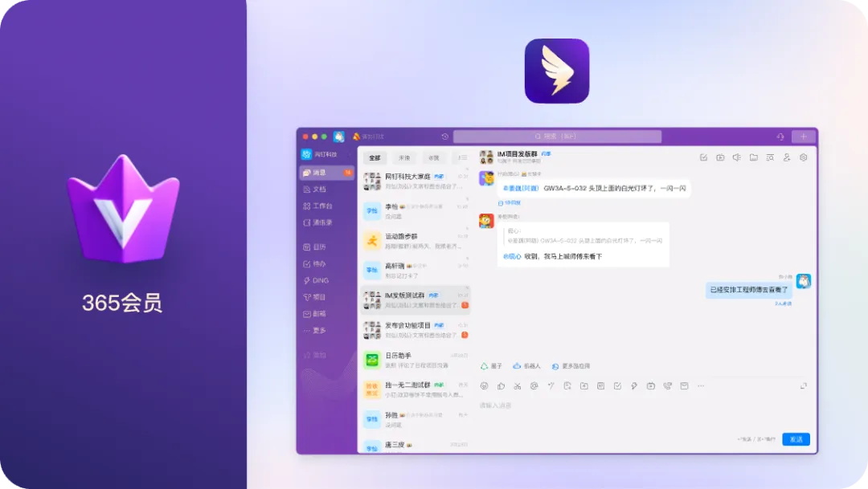Open group files folder icon in chat header
868x489 pixels.
click(753, 157)
